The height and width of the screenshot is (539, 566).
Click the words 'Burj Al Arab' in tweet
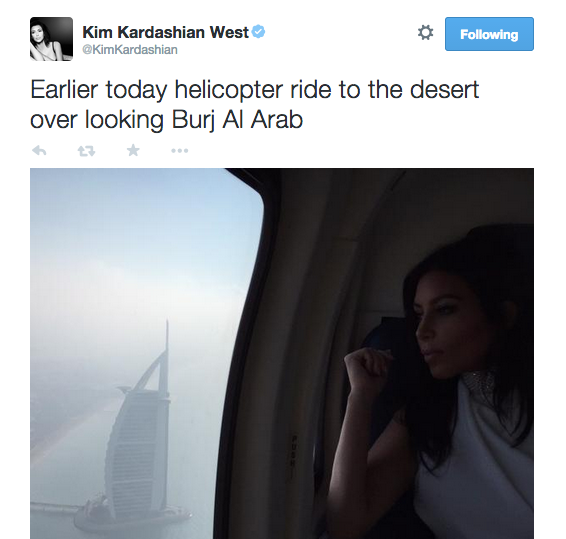pos(237,120)
